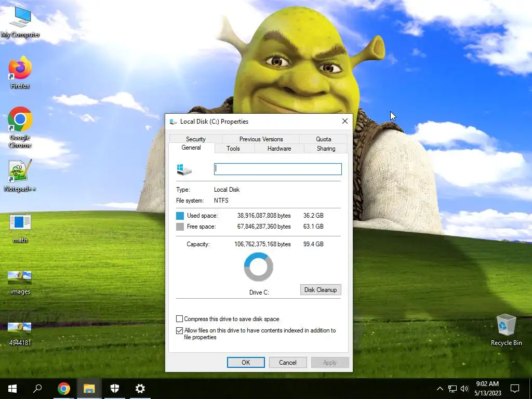This screenshot has width=532, height=399.
Task: Switch to the Tools tab
Action: pos(233,148)
